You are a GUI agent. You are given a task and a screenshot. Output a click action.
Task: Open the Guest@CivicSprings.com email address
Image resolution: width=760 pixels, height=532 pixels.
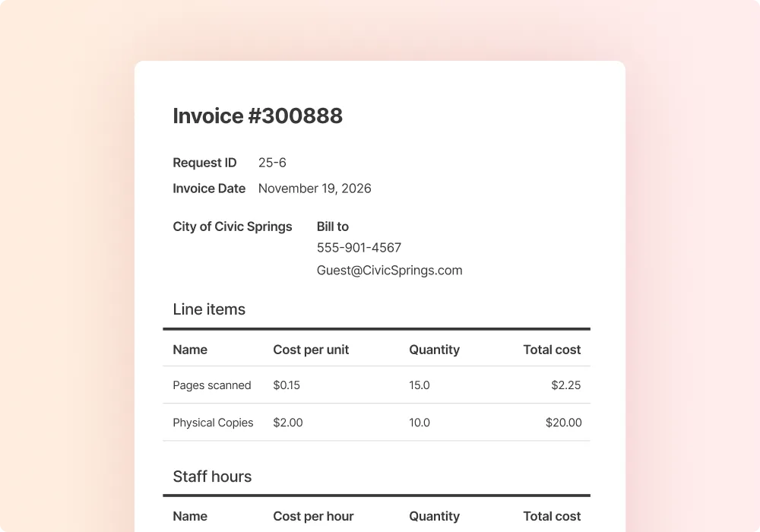tap(389, 271)
